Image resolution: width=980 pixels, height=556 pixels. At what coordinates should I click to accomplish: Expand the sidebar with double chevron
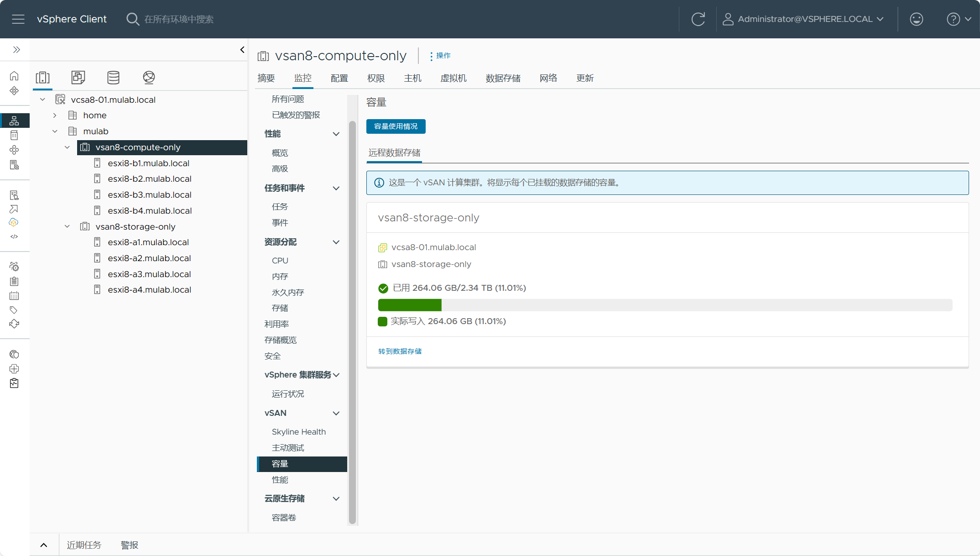(16, 49)
